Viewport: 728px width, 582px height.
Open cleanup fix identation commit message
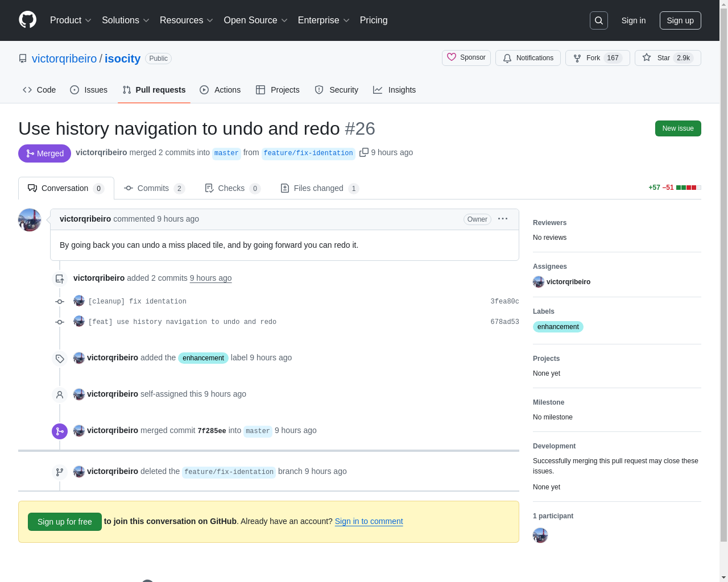pos(137,301)
